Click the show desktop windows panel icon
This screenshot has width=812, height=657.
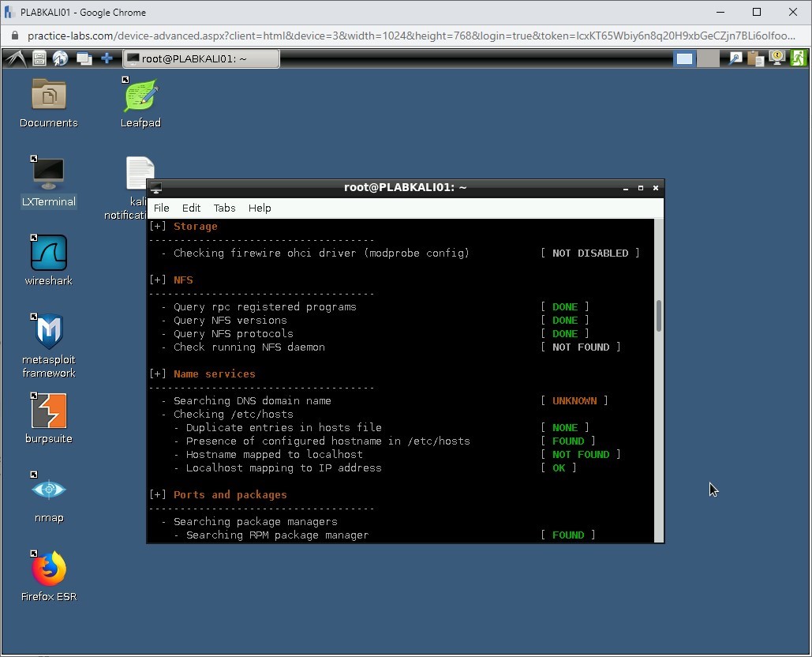(83, 58)
